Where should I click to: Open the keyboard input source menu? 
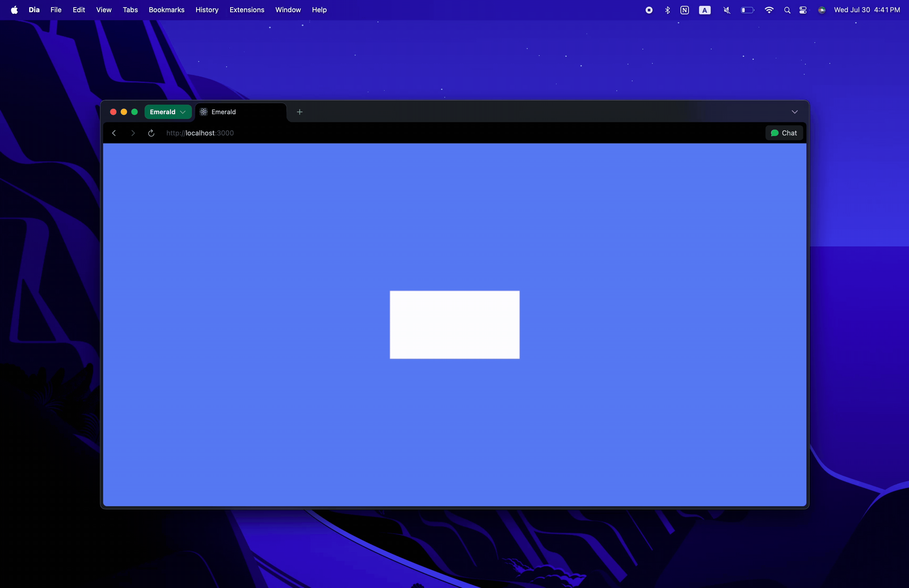point(705,10)
